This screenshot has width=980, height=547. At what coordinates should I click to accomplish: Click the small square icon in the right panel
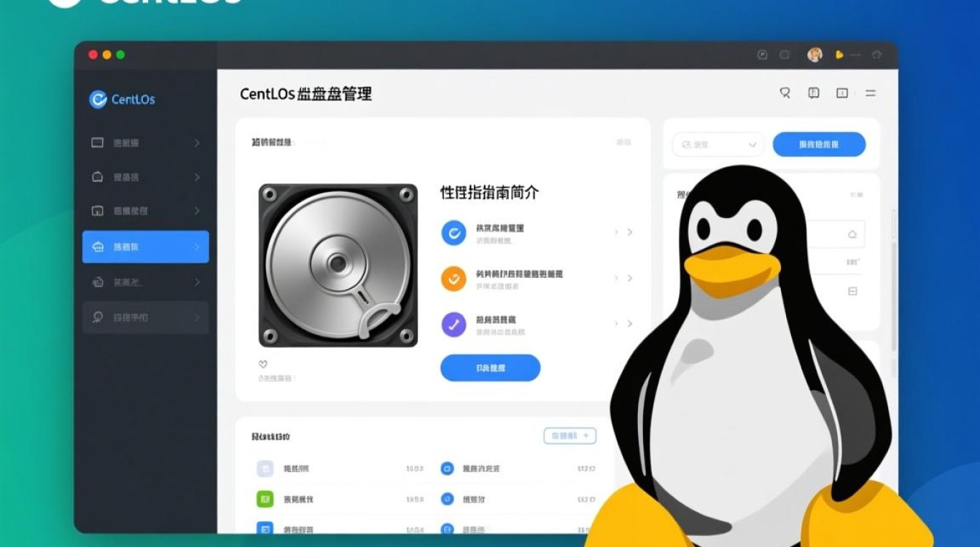pyautogui.click(x=852, y=291)
